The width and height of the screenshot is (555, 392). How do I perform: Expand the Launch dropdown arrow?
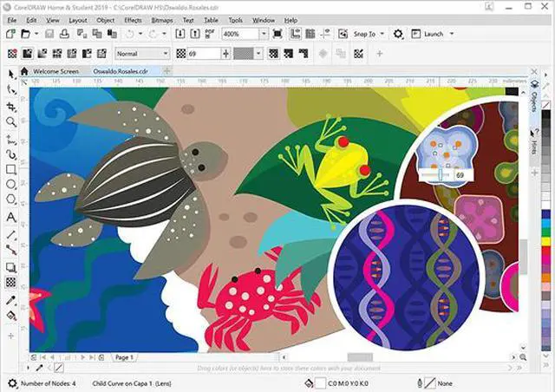coord(452,34)
